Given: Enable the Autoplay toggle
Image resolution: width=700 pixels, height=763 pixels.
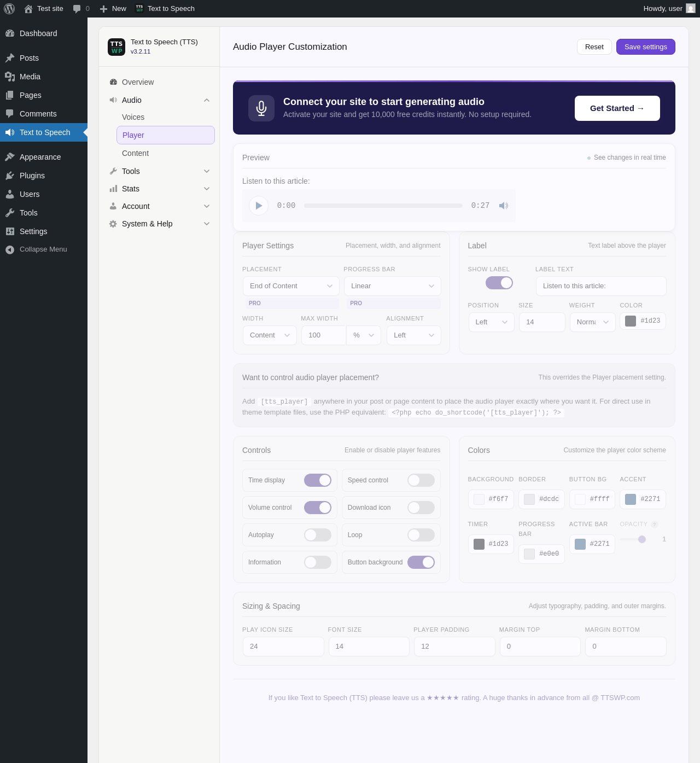Looking at the screenshot, I should (x=318, y=535).
